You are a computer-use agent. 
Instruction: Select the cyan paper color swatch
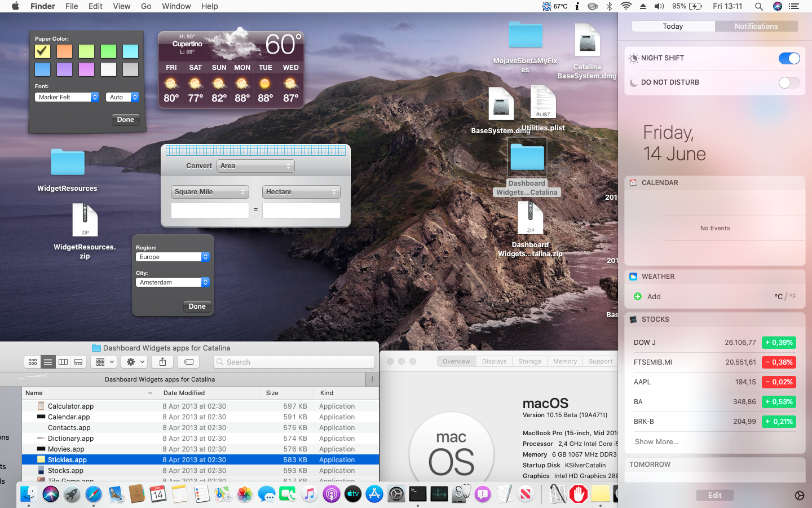[x=130, y=51]
